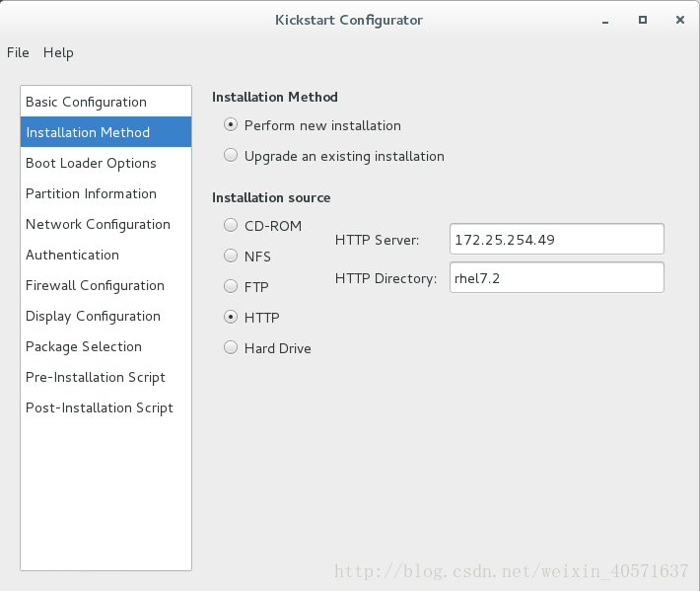Select Post-Installation Script entry

click(x=105, y=407)
